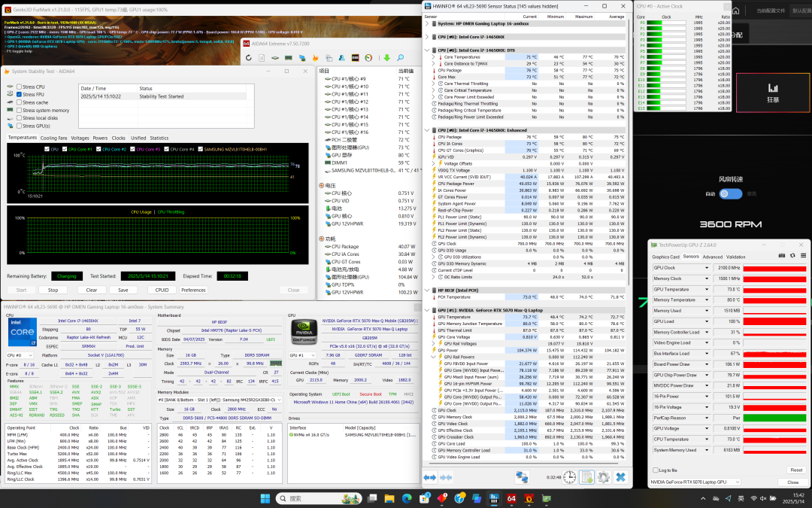Open the AIDA64 report page icon
Screen dimensions: 812x508
262,57
